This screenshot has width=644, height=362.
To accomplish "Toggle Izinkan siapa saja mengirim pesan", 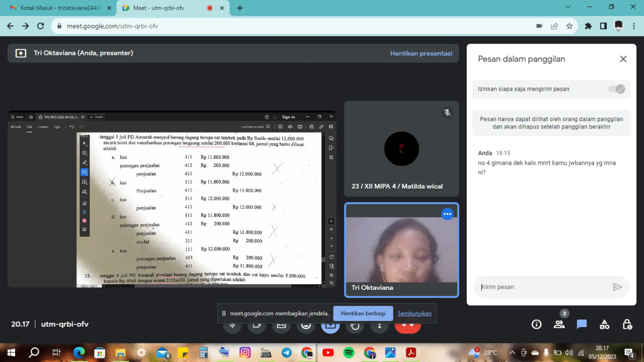I will tap(616, 89).
